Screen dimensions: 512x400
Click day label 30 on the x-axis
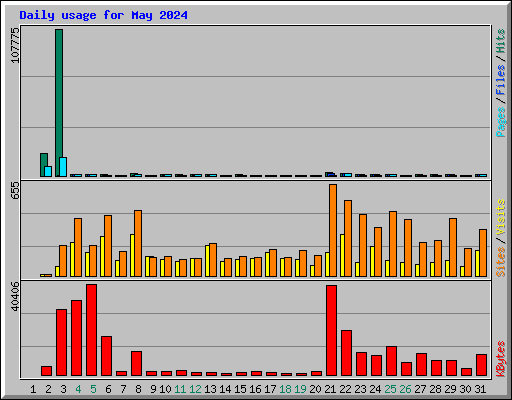point(465,389)
